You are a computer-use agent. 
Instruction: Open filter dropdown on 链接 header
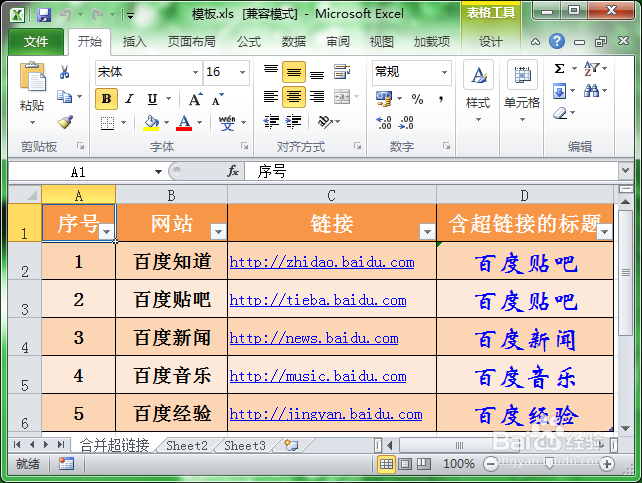tap(427, 232)
